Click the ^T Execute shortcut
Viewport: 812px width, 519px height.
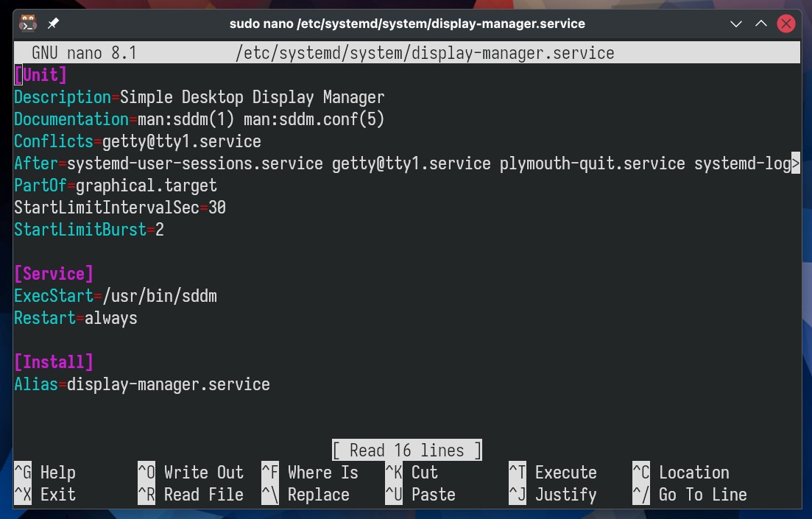(x=553, y=473)
